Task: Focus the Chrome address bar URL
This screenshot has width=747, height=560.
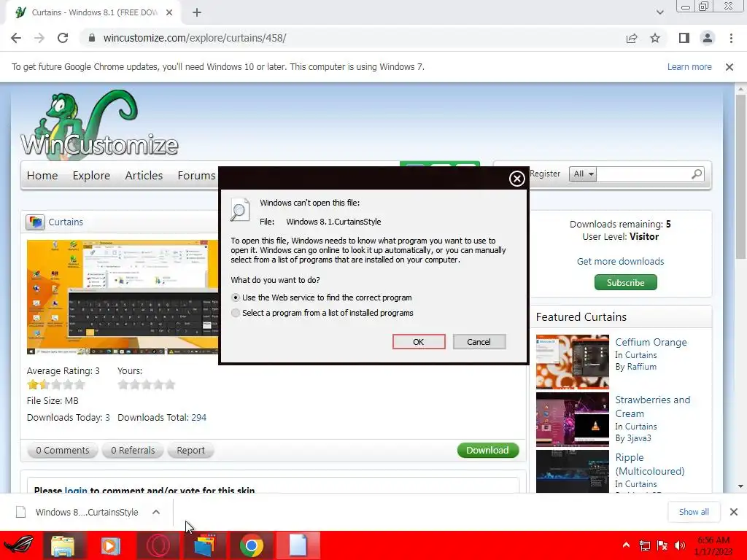Action: tap(194, 38)
